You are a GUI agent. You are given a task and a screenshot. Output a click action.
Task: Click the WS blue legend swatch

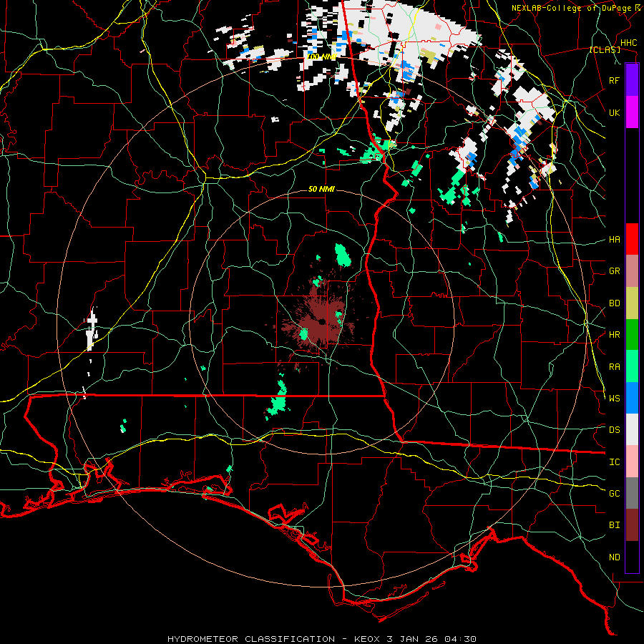[x=632, y=398]
